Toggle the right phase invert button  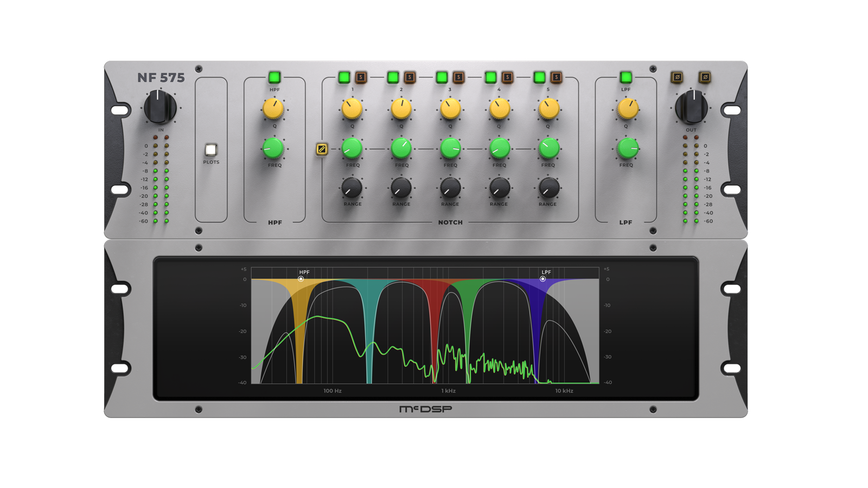tap(705, 77)
